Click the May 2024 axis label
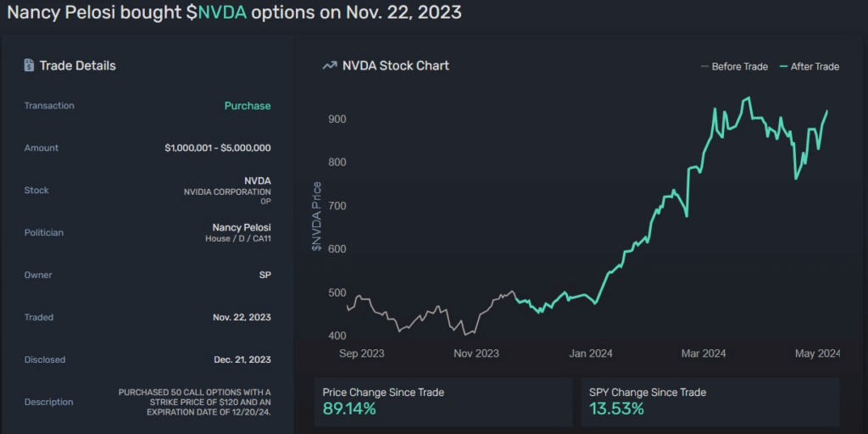The height and width of the screenshot is (434, 868). [817, 353]
